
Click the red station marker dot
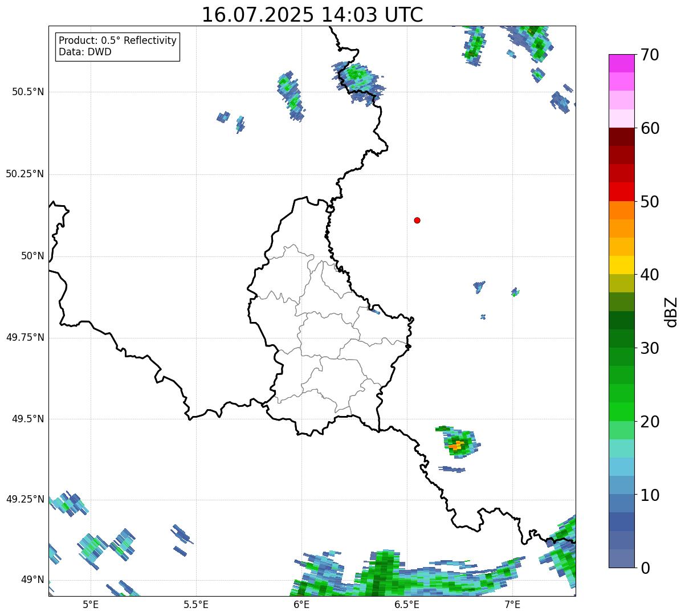[417, 220]
